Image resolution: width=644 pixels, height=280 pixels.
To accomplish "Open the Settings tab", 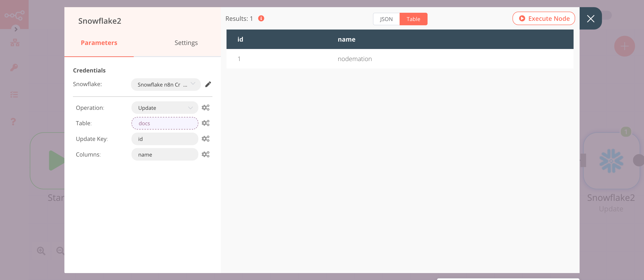I will 186,42.
